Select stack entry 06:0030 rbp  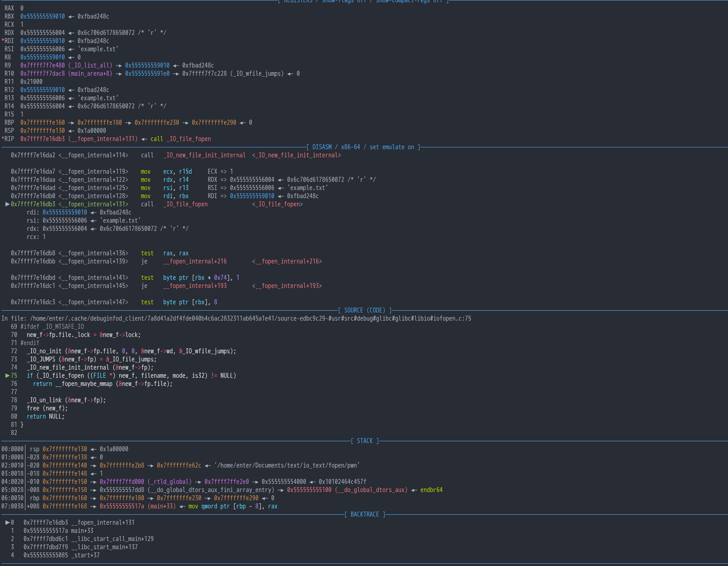pyautogui.click(x=138, y=498)
